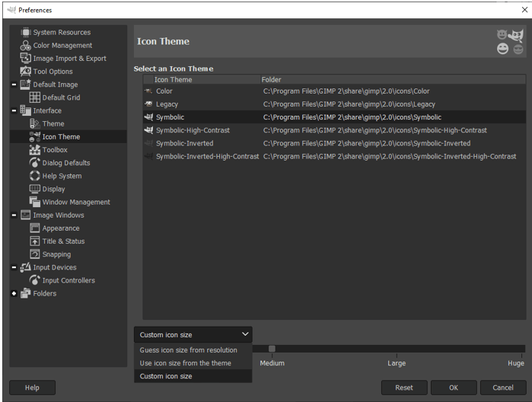Click the Cancel button
The width and height of the screenshot is (532, 402).
(503, 388)
